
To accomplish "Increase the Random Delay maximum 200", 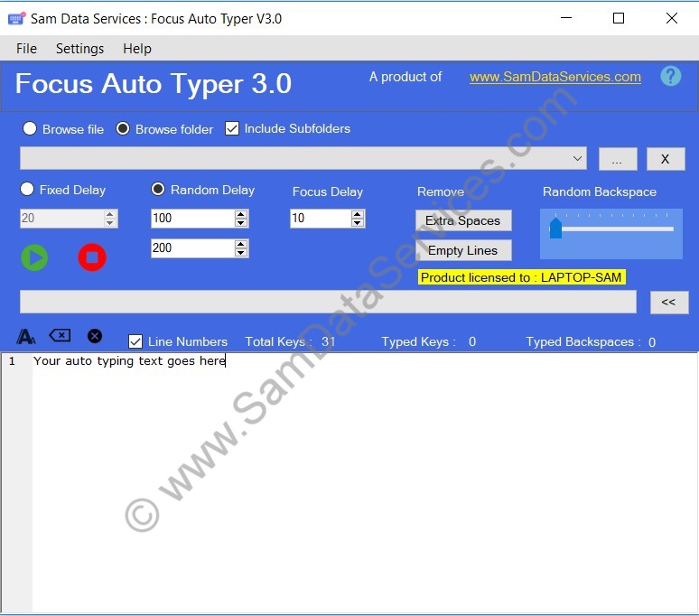I will pos(241,244).
